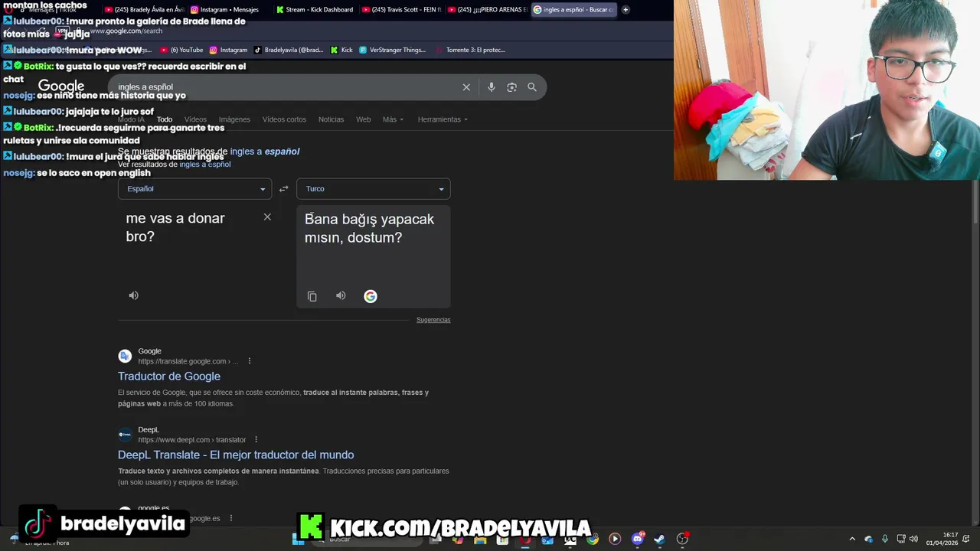Listen to the Spanish source text

(x=134, y=295)
